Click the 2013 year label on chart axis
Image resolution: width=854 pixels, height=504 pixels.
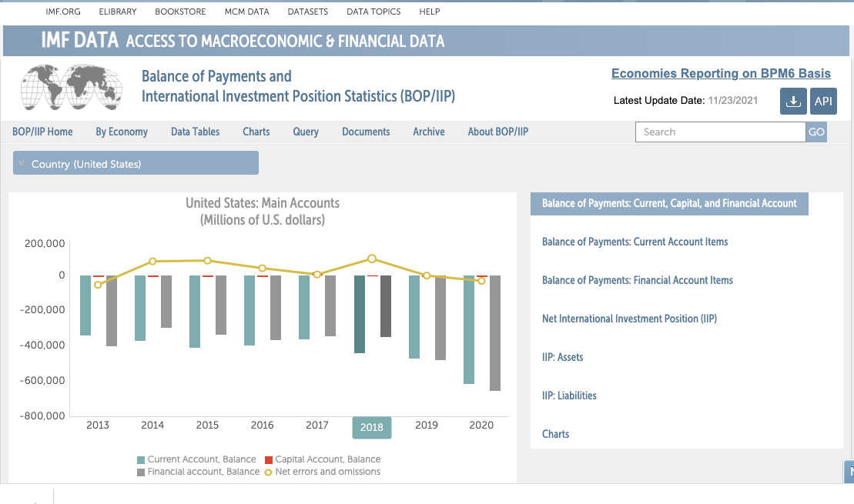tap(98, 425)
